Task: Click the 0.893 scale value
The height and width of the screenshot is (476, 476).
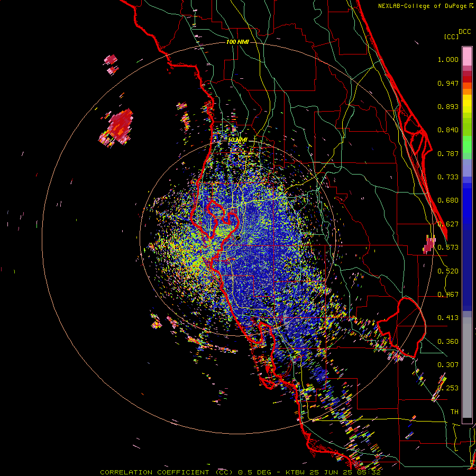Action: tap(448, 106)
